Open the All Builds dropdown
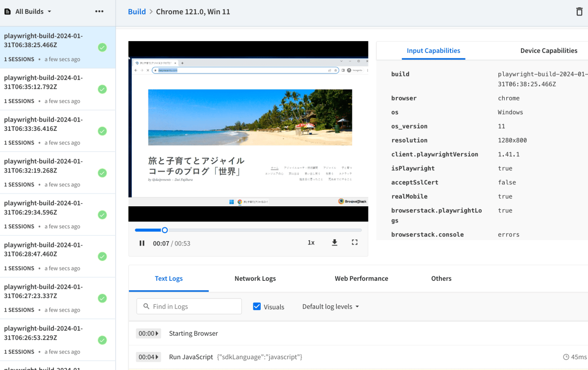Image resolution: width=588 pixels, height=370 pixels. tap(31, 11)
